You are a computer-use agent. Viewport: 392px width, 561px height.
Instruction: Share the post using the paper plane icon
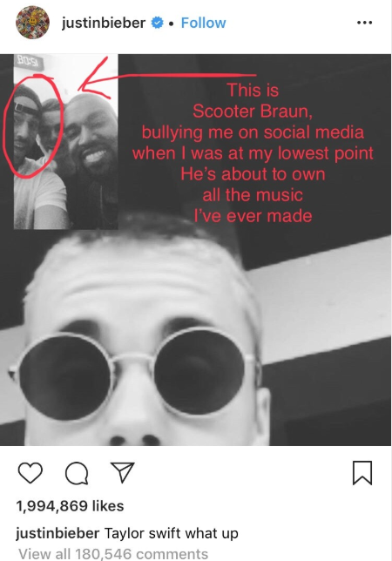(122, 472)
